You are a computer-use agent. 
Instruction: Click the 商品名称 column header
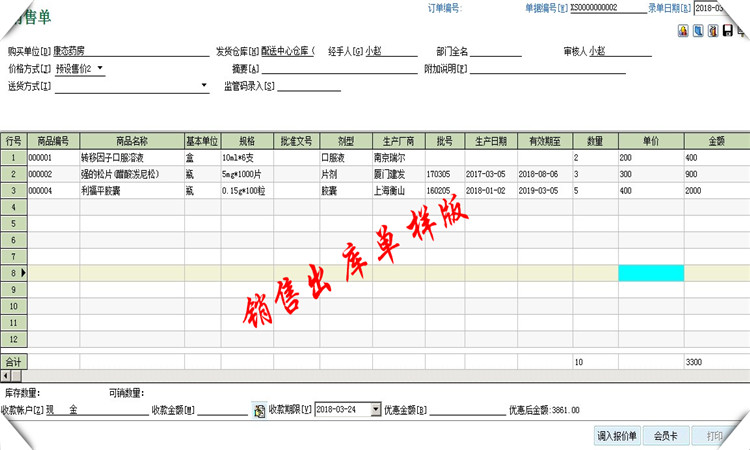[x=132, y=141]
